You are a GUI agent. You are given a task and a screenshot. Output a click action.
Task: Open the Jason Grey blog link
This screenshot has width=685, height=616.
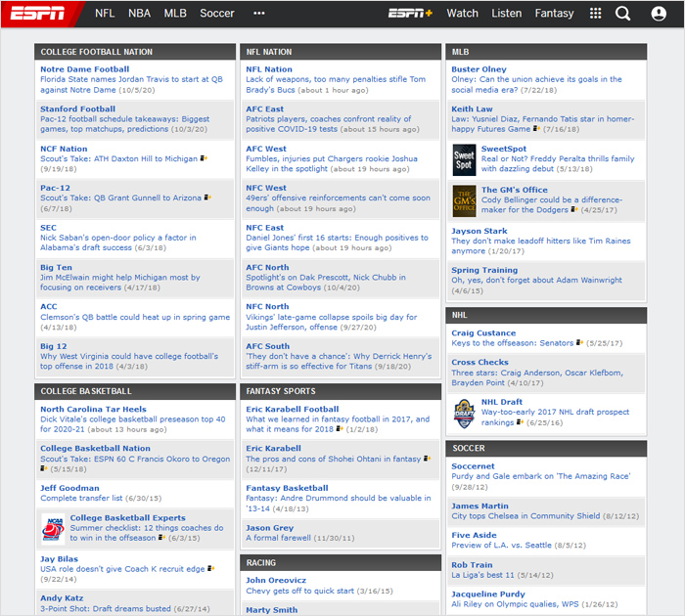(269, 527)
